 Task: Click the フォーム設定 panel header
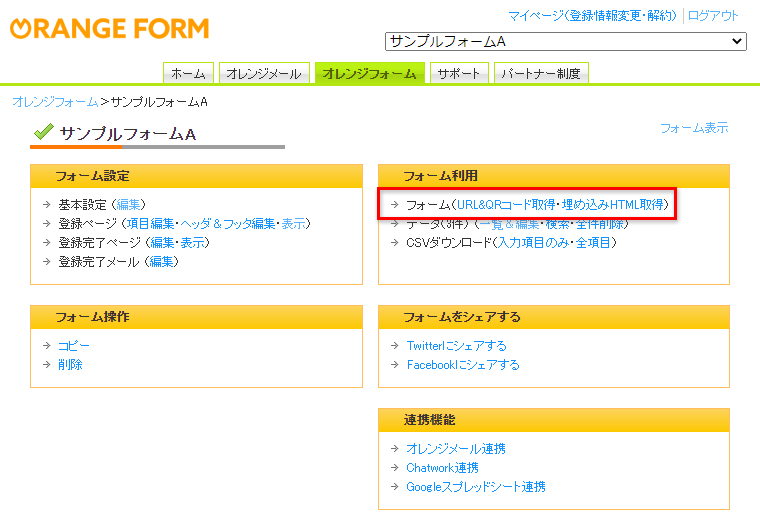coord(196,176)
